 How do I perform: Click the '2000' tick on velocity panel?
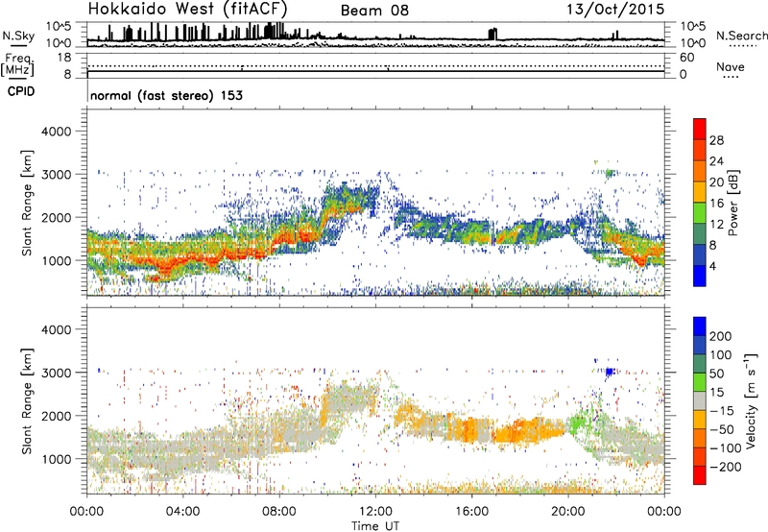point(57,416)
